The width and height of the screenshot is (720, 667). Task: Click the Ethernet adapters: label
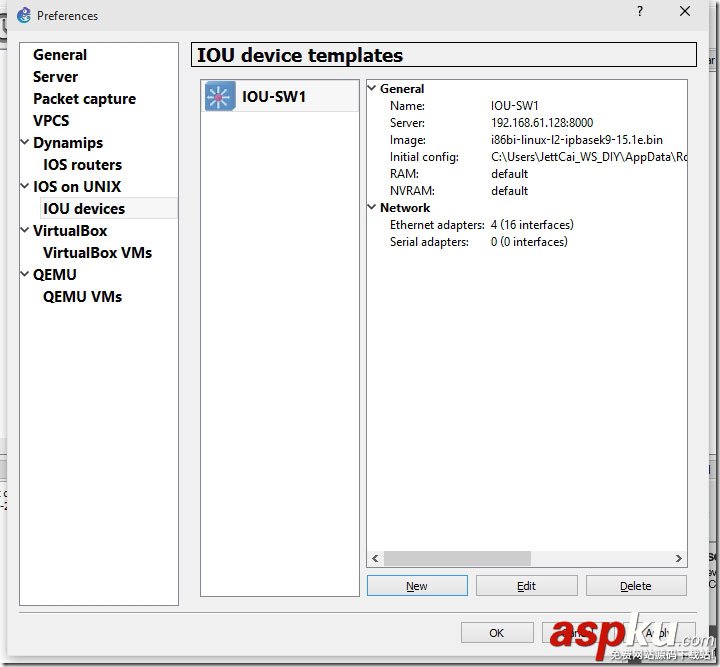[437, 225]
